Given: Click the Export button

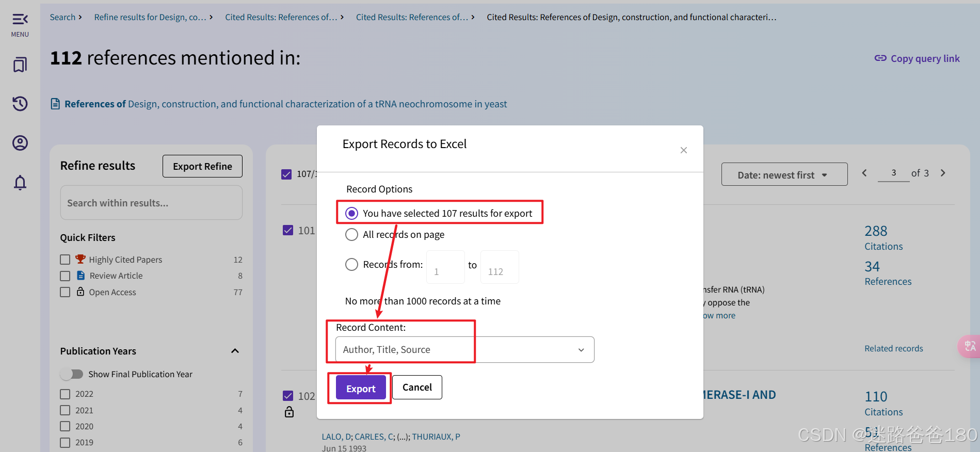Looking at the screenshot, I should pos(361,389).
